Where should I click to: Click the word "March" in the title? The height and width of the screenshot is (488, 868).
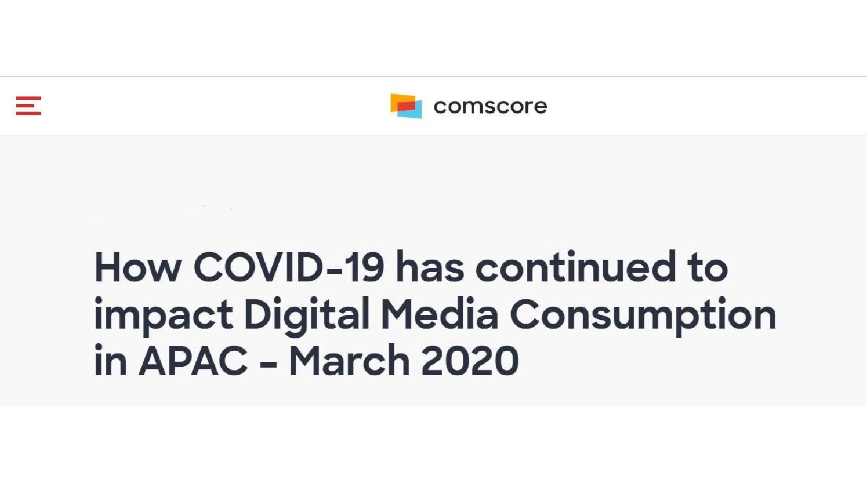(349, 361)
